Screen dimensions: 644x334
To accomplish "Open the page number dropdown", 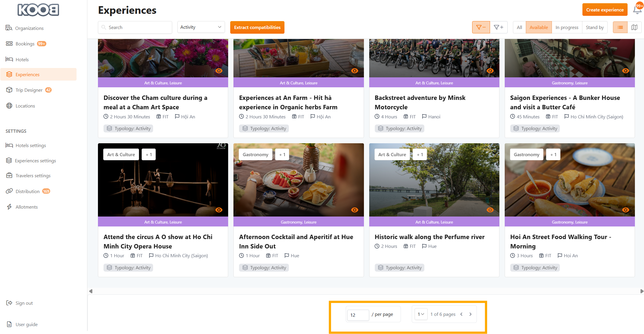I will coord(421,314).
